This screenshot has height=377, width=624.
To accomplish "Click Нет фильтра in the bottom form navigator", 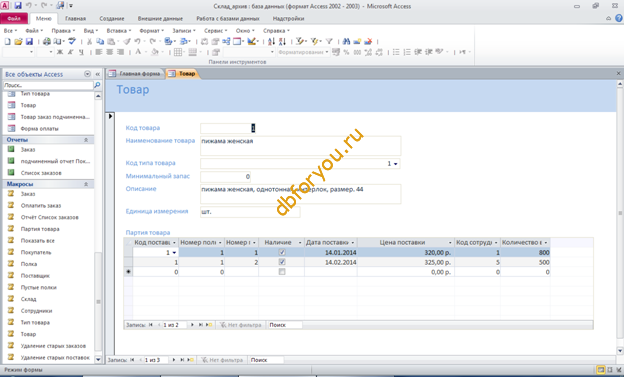I will (x=222, y=360).
